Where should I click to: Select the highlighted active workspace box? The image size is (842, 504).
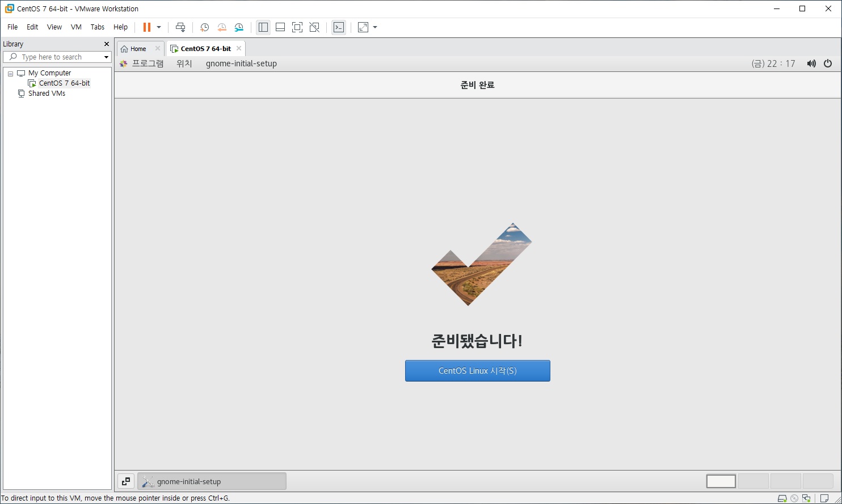coord(721,481)
